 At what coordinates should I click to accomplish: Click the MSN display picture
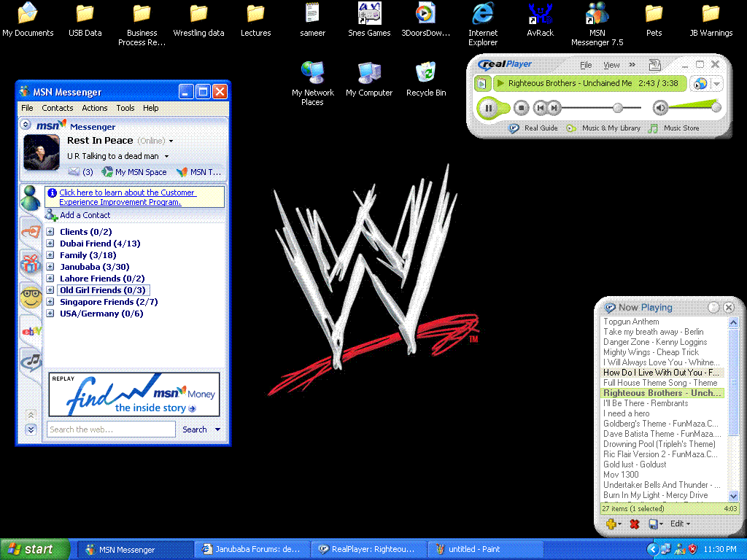42,152
